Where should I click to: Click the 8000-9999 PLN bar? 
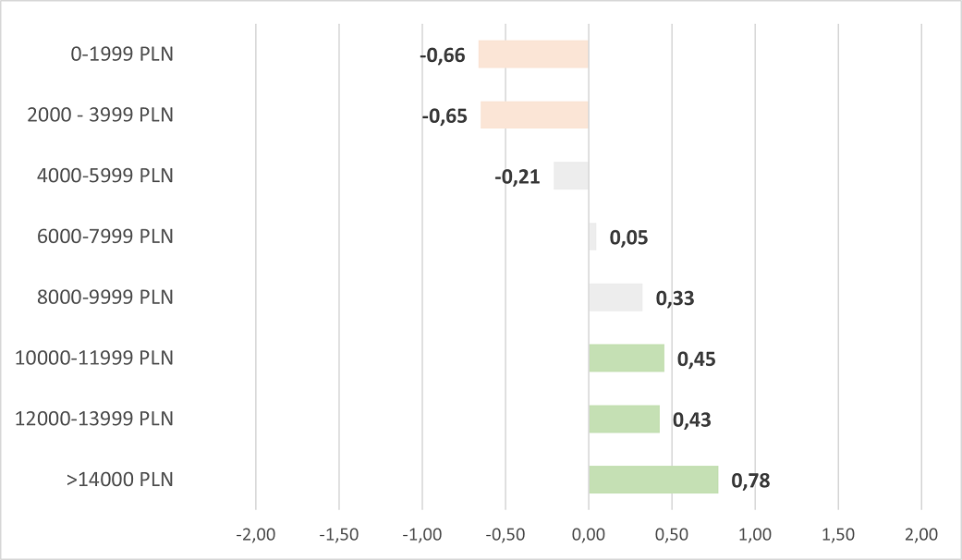point(615,298)
